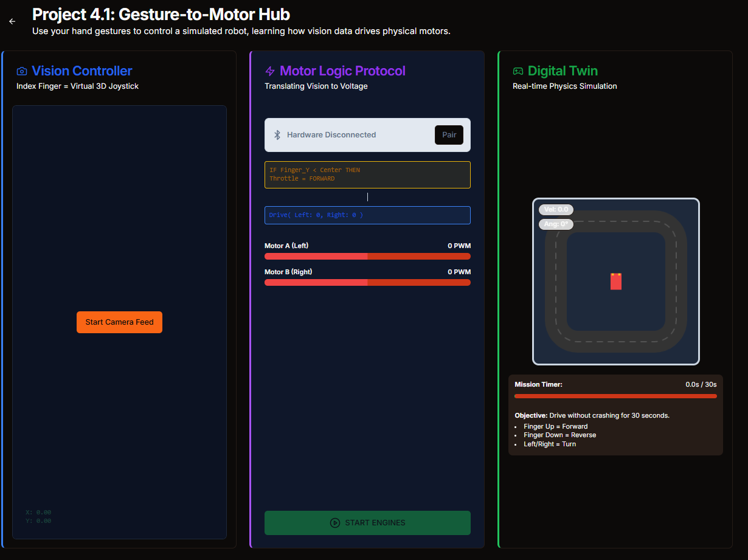Click the Drive( Left: 0, Right: 0 ) field
Image resolution: width=748 pixels, height=560 pixels.
367,215
